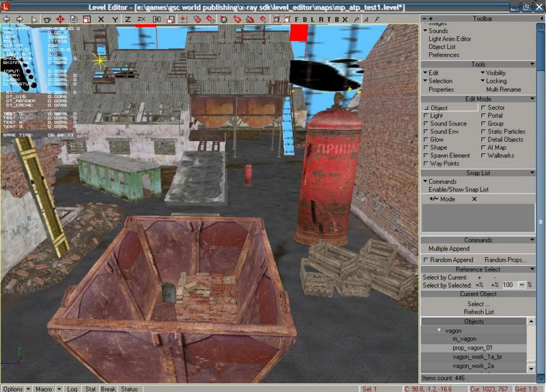This screenshot has height=392, width=546.
Task: Open the Macro menu in status bar
Action: [44, 389]
